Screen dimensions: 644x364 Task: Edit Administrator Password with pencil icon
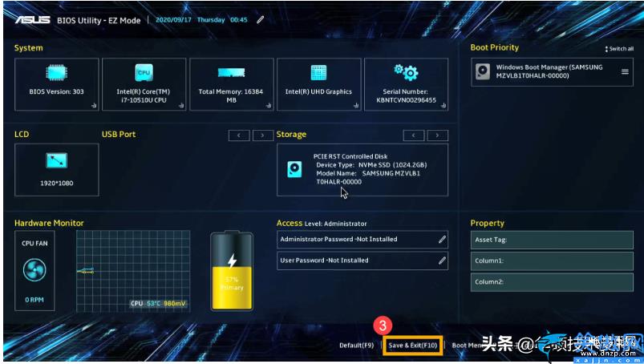(442, 239)
